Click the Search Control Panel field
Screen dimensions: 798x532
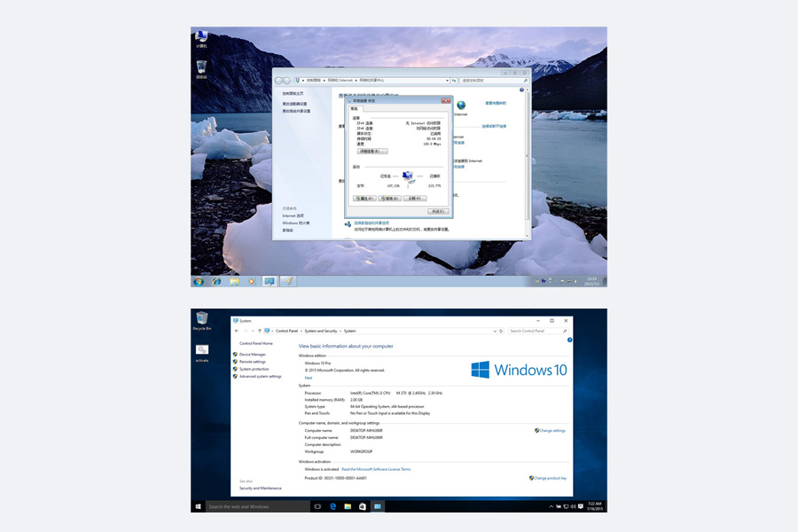(x=537, y=331)
